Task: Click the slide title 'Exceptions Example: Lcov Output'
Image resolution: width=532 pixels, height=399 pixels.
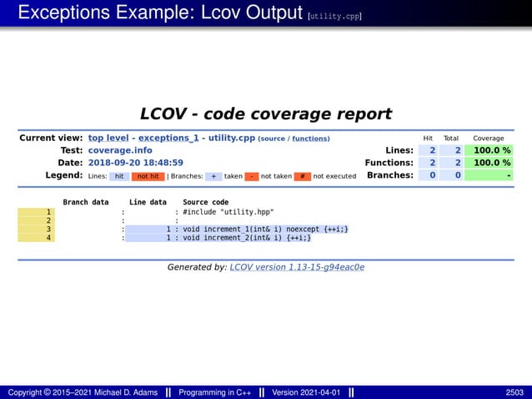Action: point(160,13)
